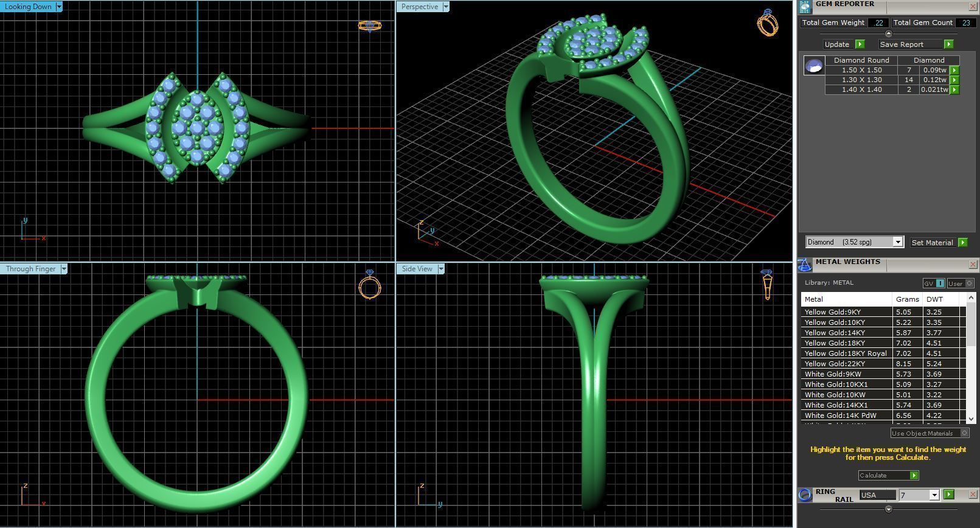Toggle the User library switch
Image resolution: width=980 pixels, height=528 pixels.
pyautogui.click(x=961, y=283)
